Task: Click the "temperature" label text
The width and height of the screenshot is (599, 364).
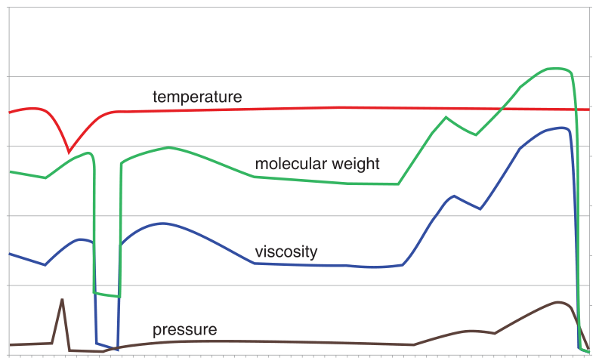Action: click(x=197, y=97)
